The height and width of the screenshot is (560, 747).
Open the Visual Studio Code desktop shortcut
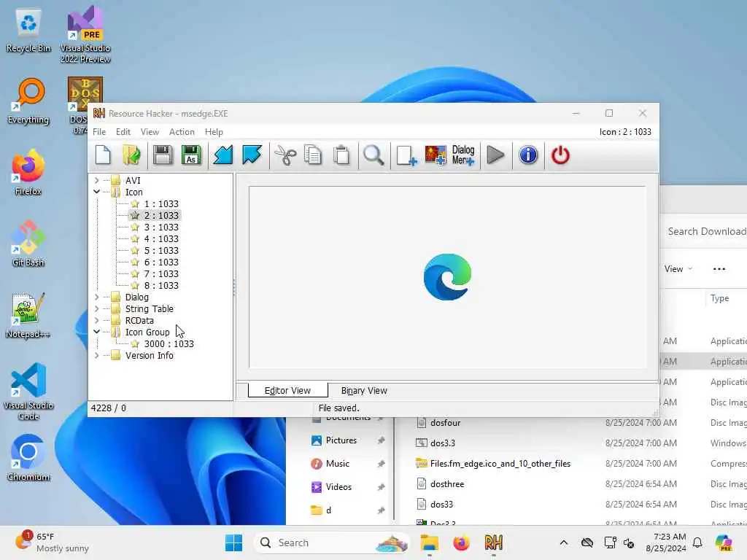[28, 392]
